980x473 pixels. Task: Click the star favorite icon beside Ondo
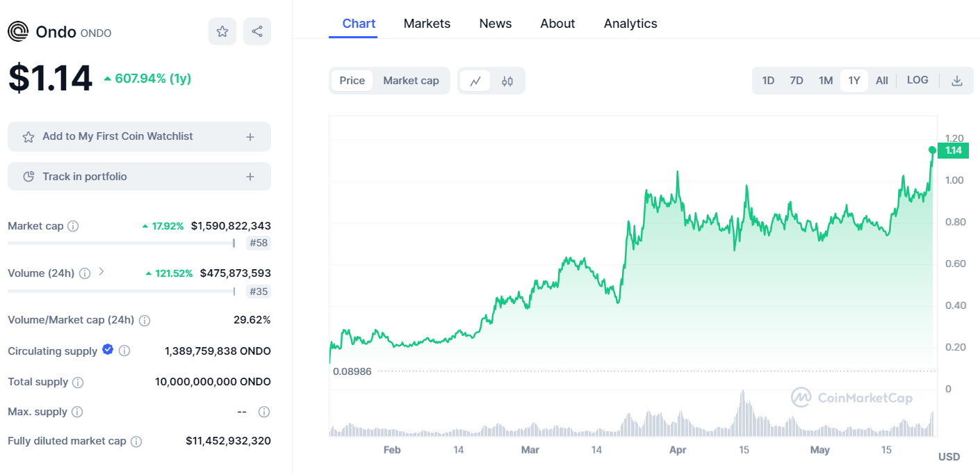point(222,31)
